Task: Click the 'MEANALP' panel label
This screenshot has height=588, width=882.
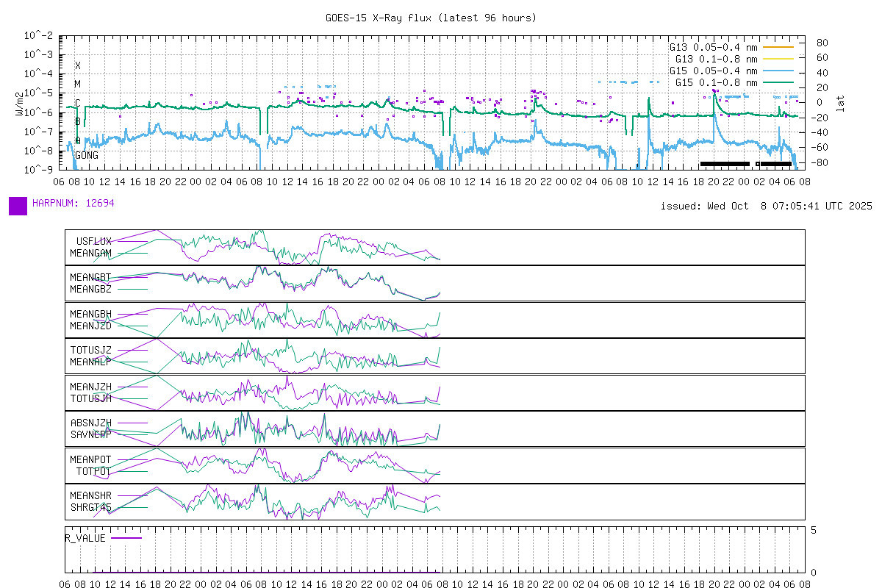Action: (91, 362)
